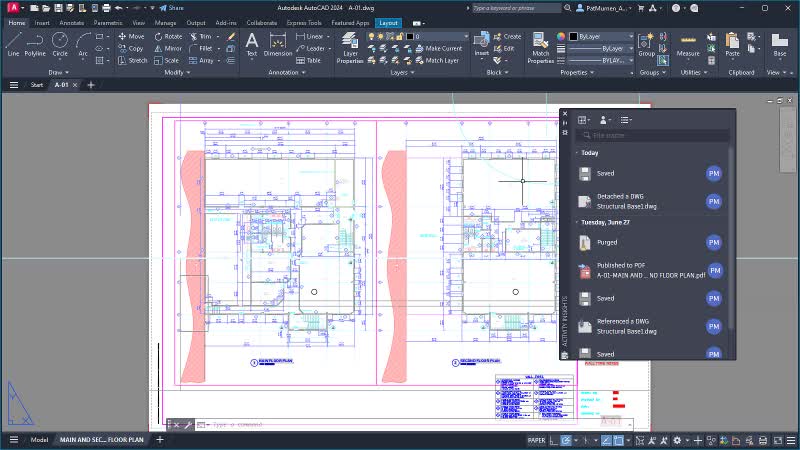Expand the Modify panel dropdown

click(177, 72)
